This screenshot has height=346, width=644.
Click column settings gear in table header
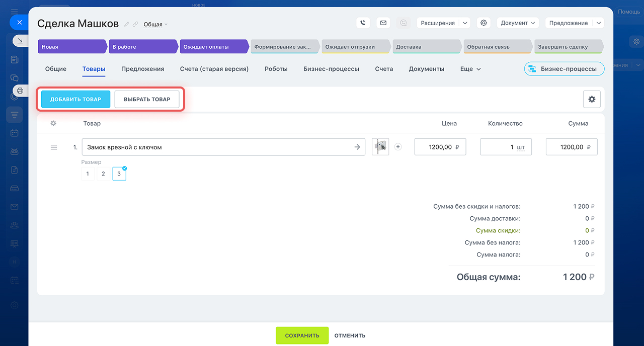[x=53, y=123]
